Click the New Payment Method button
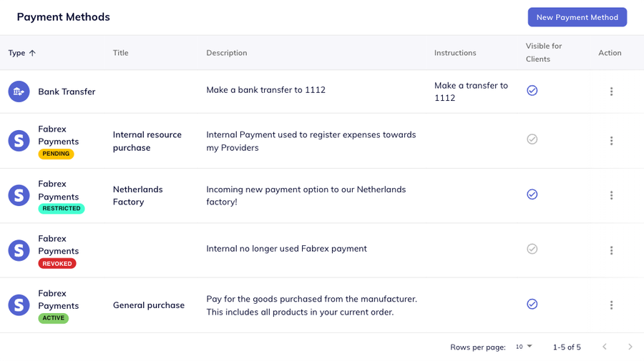The image size is (644, 361). coord(577,17)
